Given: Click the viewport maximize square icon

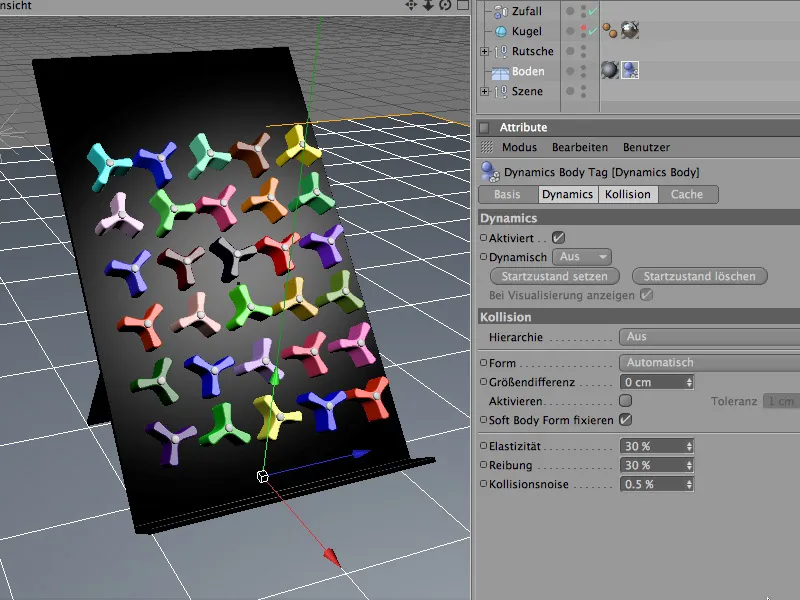Looking at the screenshot, I should coord(461,6).
